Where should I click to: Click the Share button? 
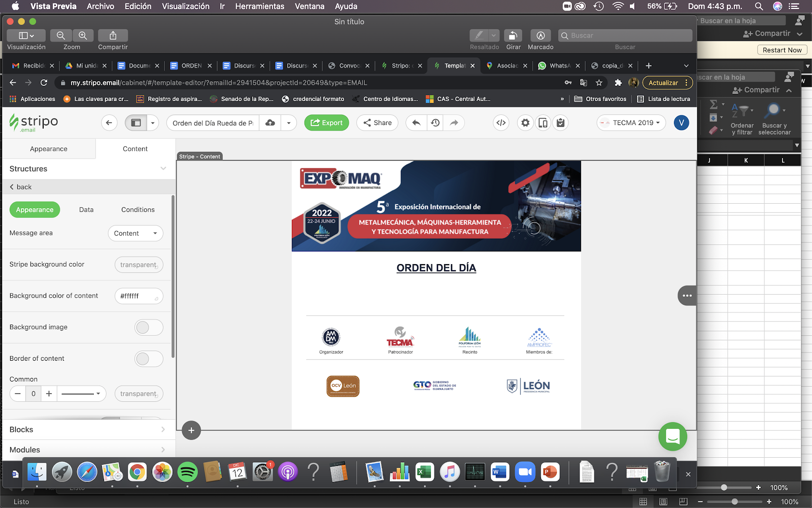(x=377, y=122)
